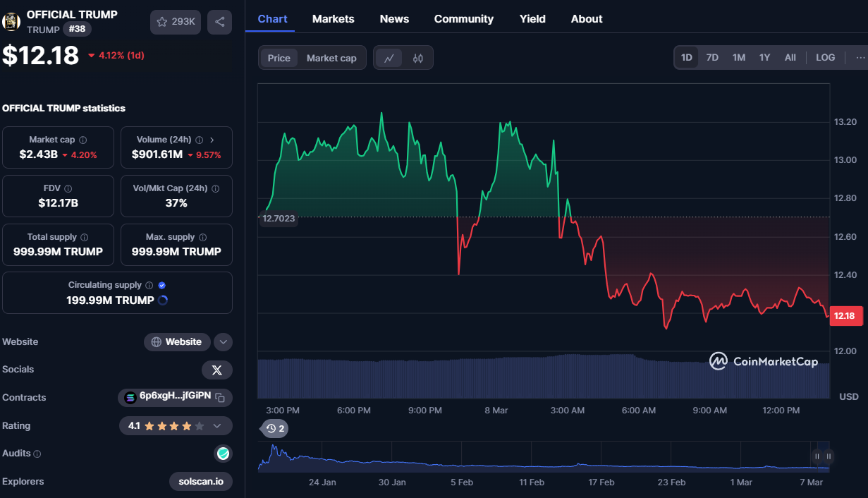This screenshot has width=868, height=498.
Task: Switch to the Markets tab
Action: tap(334, 19)
